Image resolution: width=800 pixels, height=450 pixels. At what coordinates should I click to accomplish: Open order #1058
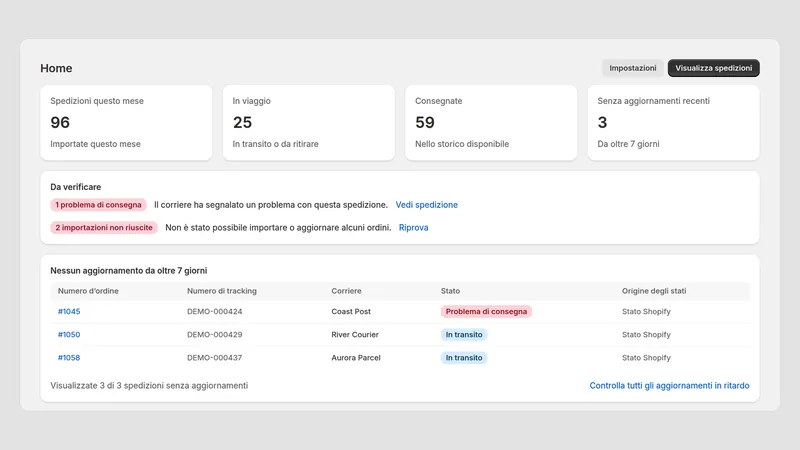point(69,358)
